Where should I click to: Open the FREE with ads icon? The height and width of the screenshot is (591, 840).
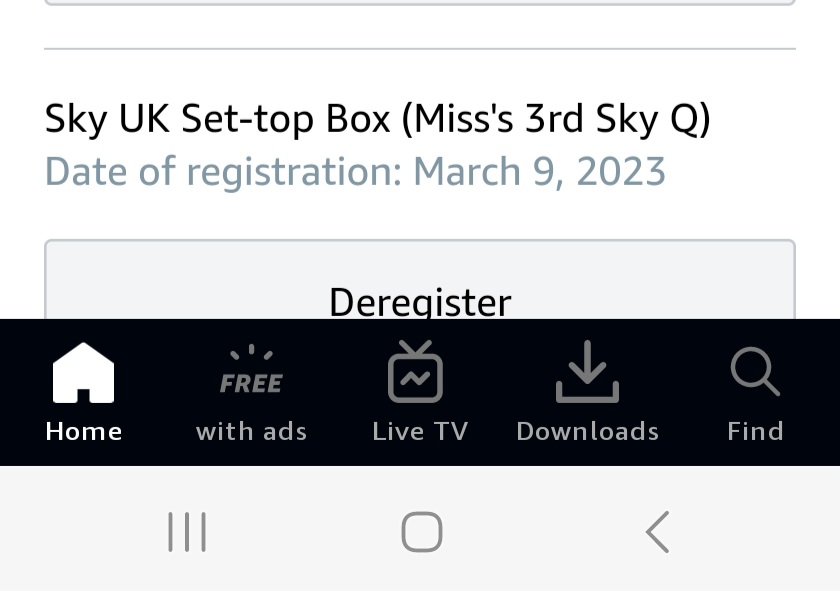[x=251, y=372]
